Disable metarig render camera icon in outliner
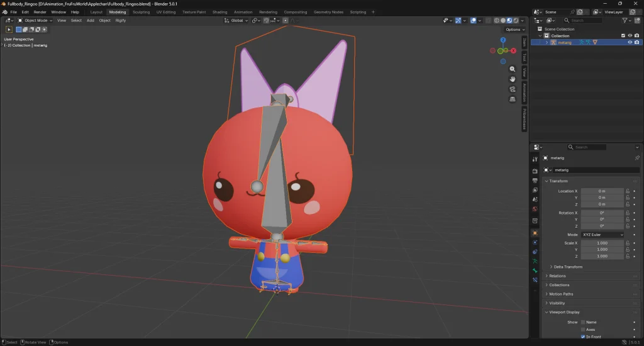Screen dimensions: 644x346 (x=636, y=42)
